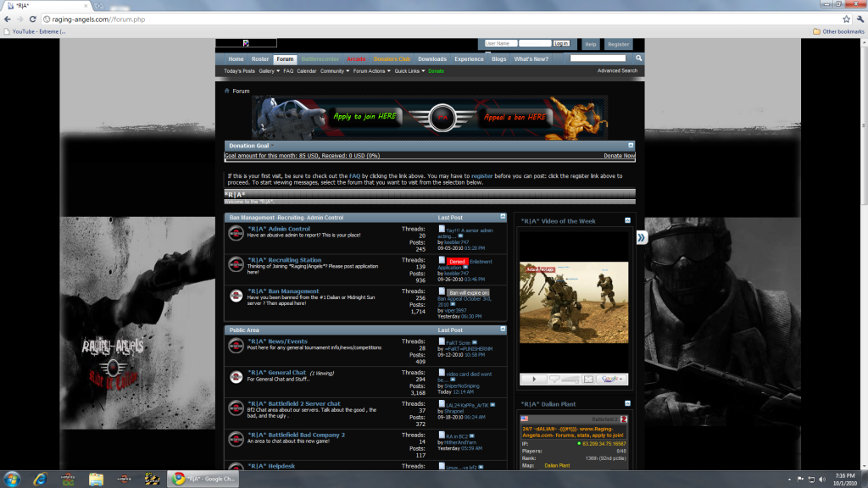Open the expand arrows sidebar toggle icon
Screen dimensions: 868x488
641,238
